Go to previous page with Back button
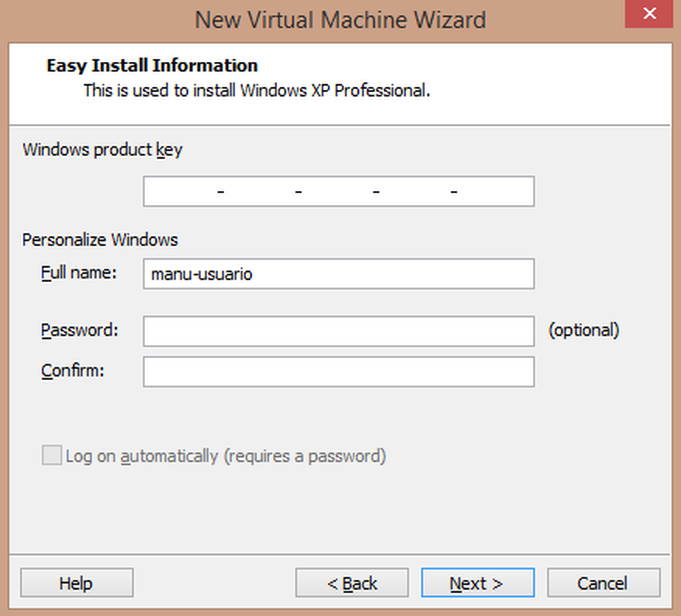This screenshot has width=681, height=616. tap(352, 583)
